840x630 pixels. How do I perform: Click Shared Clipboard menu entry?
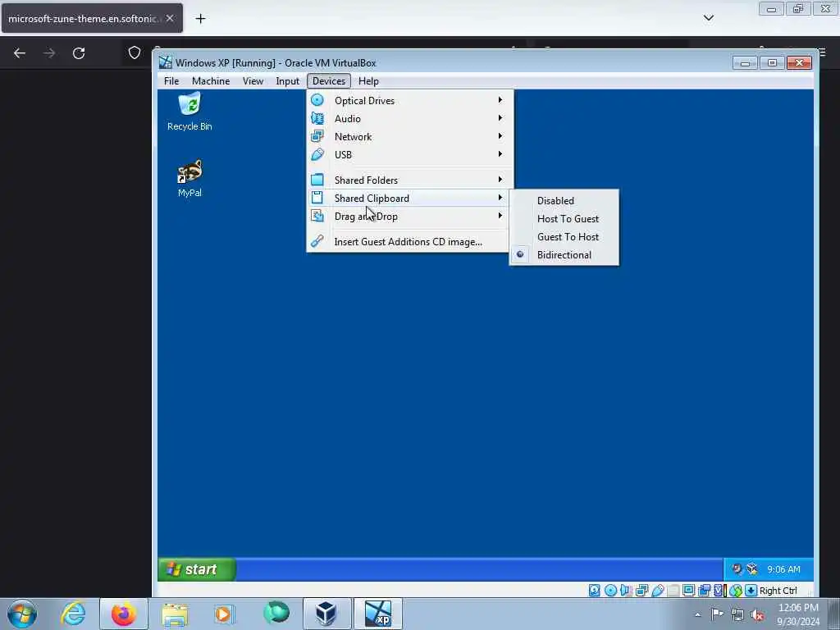pyautogui.click(x=409, y=199)
